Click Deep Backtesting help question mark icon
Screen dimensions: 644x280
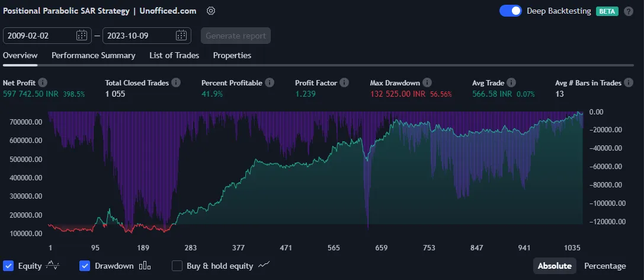pos(629,11)
